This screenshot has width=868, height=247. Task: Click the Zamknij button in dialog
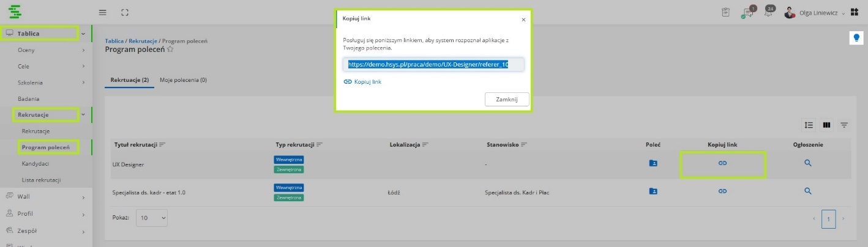point(506,100)
